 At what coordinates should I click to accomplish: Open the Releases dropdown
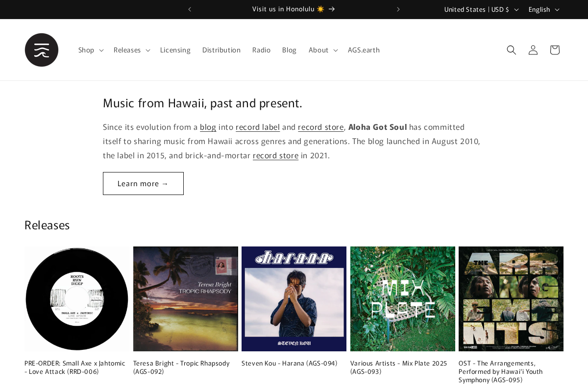(131, 49)
